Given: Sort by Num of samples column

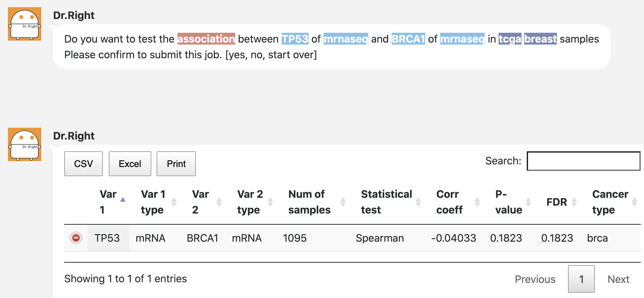Looking at the screenshot, I should tap(343, 202).
